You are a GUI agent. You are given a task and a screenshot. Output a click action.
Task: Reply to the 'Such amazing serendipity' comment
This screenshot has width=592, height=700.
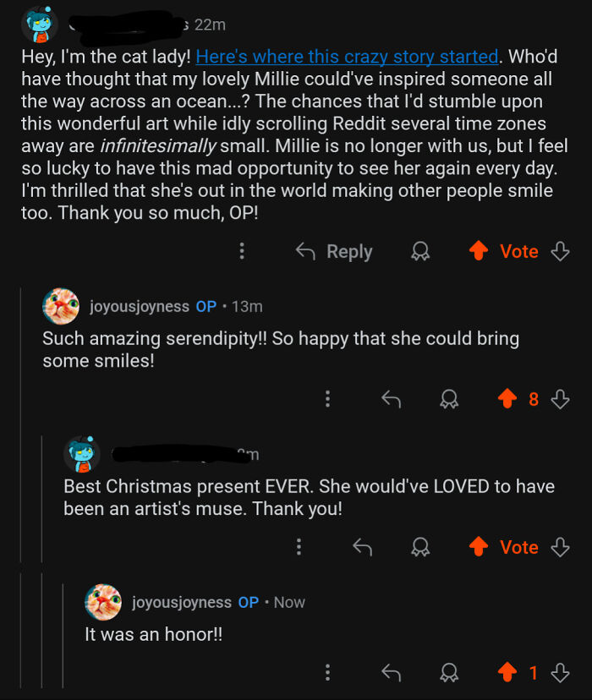[391, 399]
